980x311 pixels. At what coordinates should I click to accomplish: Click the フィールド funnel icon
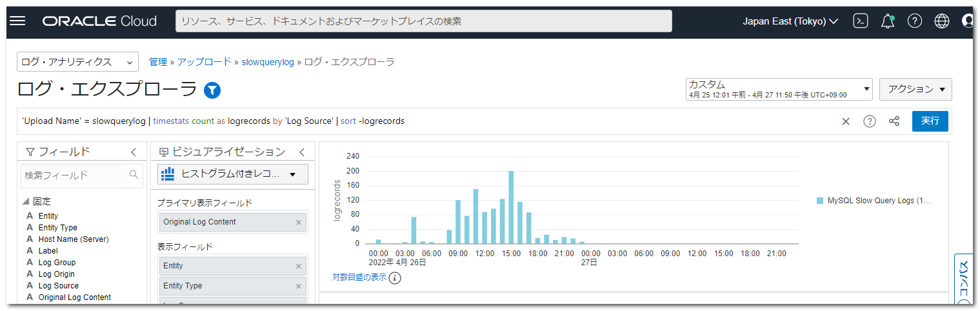pyautogui.click(x=30, y=152)
